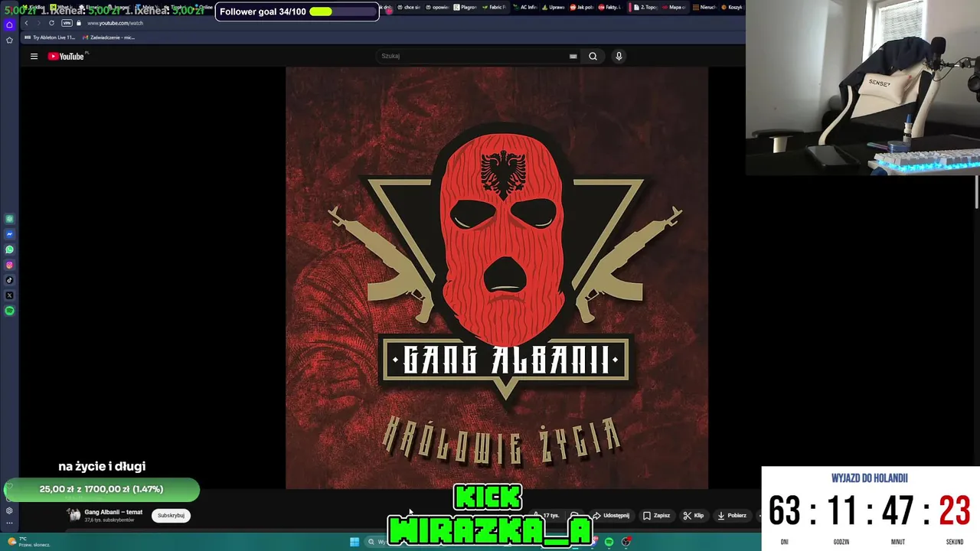Open the on-screen keyboard in the search box
The height and width of the screenshot is (551, 980).
click(x=573, y=56)
